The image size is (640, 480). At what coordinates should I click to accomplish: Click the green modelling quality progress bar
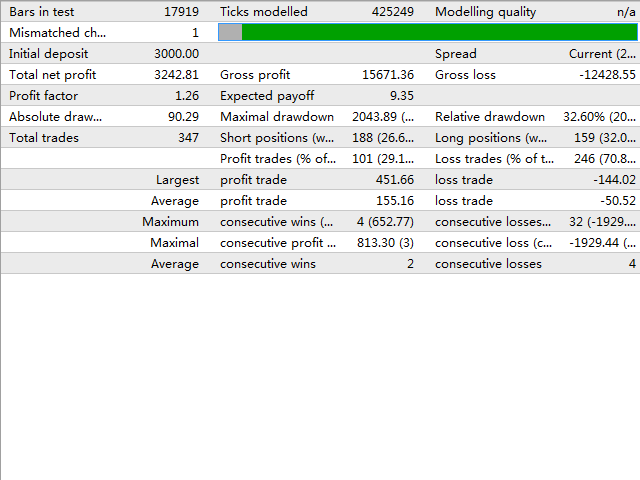pos(428,32)
